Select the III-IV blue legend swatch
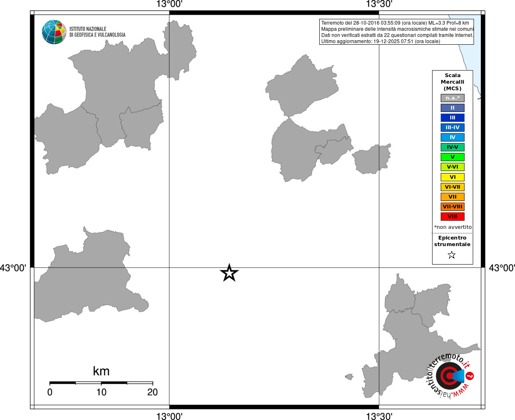 [453, 128]
